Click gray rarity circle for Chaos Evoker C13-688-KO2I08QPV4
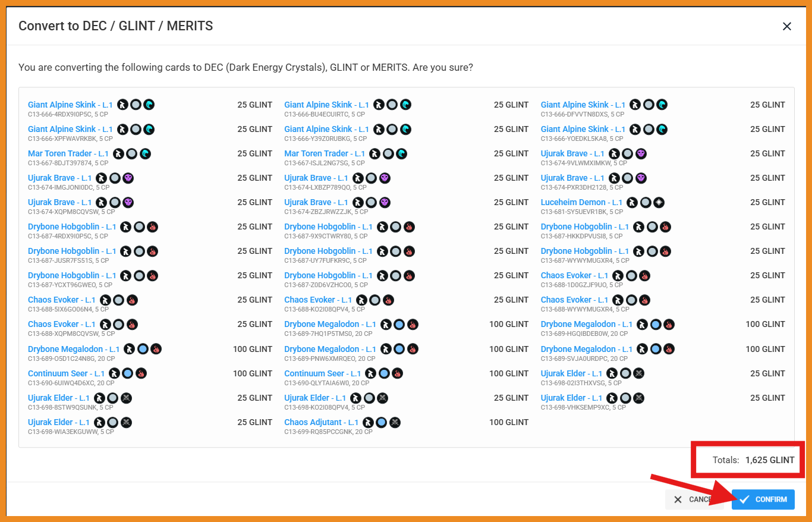The height and width of the screenshot is (522, 812). pos(375,300)
